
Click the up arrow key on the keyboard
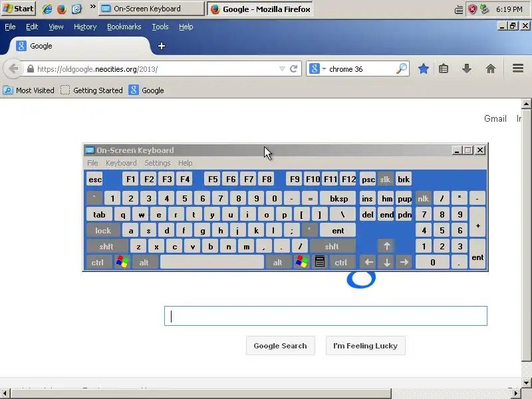386,246
